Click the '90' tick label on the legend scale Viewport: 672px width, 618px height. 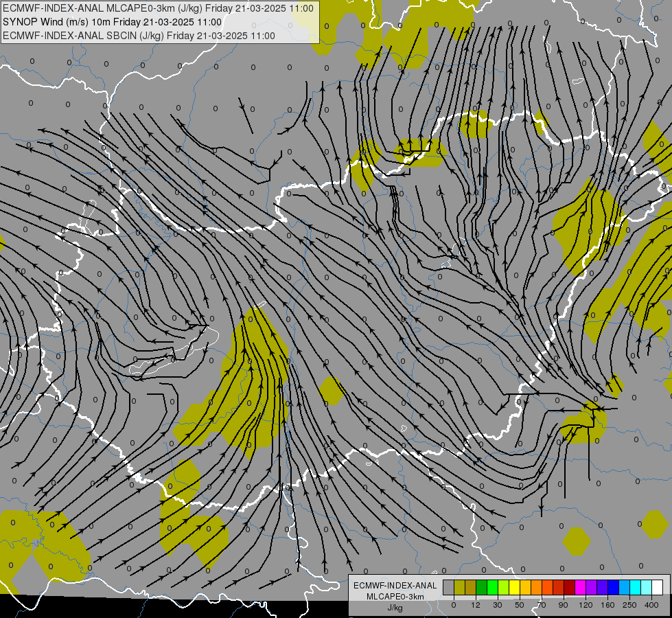click(x=563, y=605)
